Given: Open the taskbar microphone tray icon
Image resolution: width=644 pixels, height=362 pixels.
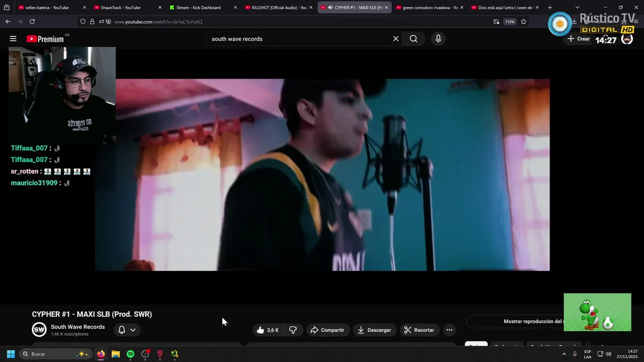Looking at the screenshot, I should coord(575,354).
